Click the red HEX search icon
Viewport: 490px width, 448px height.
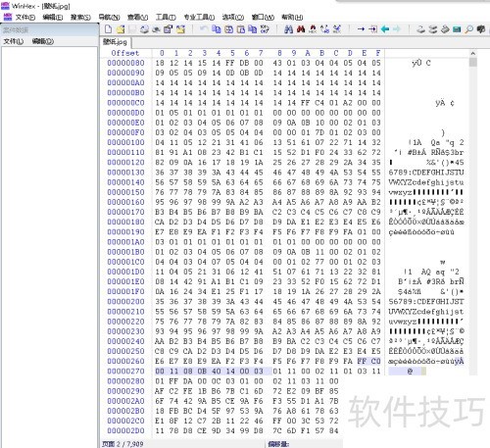click(x=313, y=29)
